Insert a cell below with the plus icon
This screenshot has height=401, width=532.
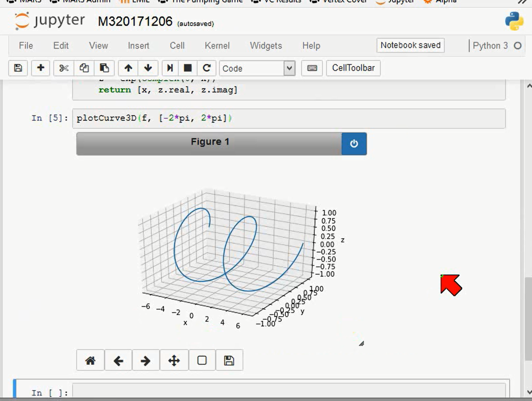pyautogui.click(x=40, y=68)
